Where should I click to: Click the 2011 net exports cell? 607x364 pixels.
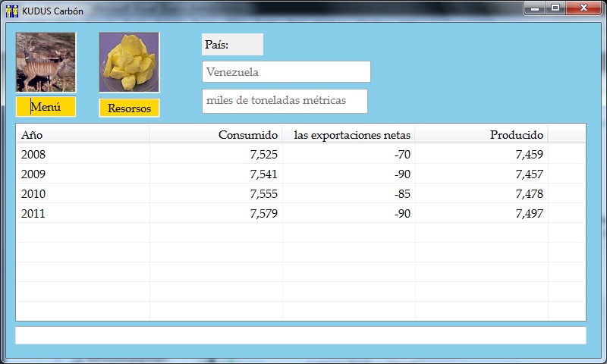tap(348, 214)
